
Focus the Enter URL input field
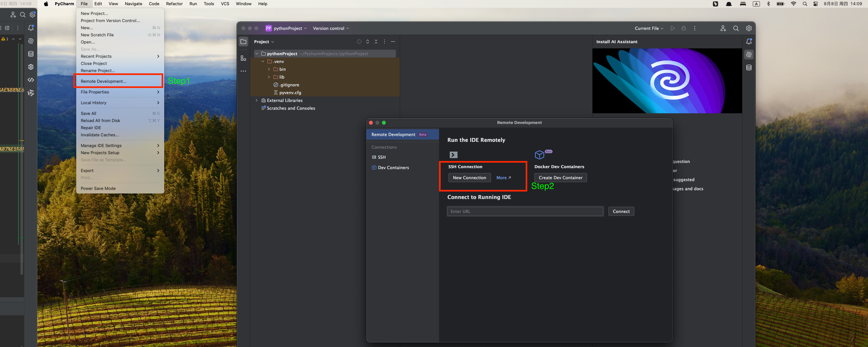(525, 211)
